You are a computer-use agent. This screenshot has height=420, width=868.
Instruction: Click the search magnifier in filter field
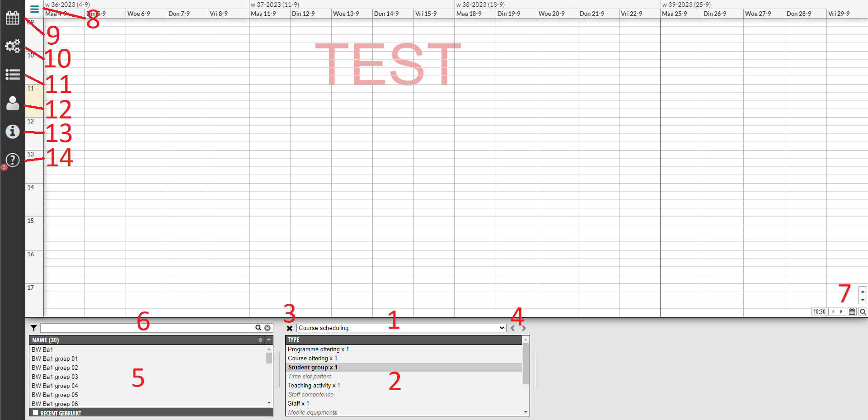(258, 328)
